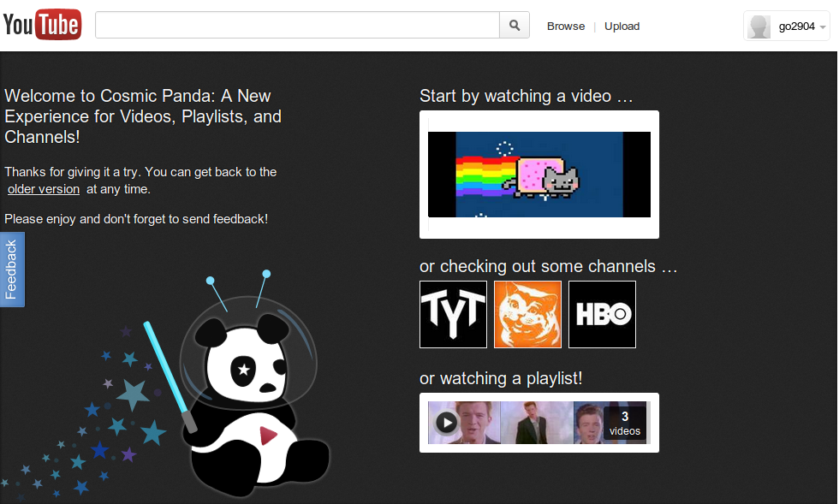Click the YouTube logo
The height and width of the screenshot is (504, 839).
click(x=42, y=25)
